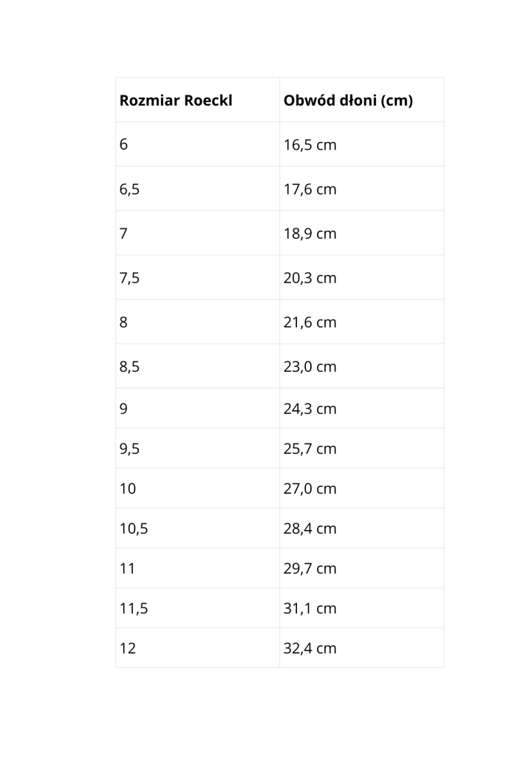Click the size 6,5 cell
Viewport: 532px width, 777px height.
click(x=129, y=189)
